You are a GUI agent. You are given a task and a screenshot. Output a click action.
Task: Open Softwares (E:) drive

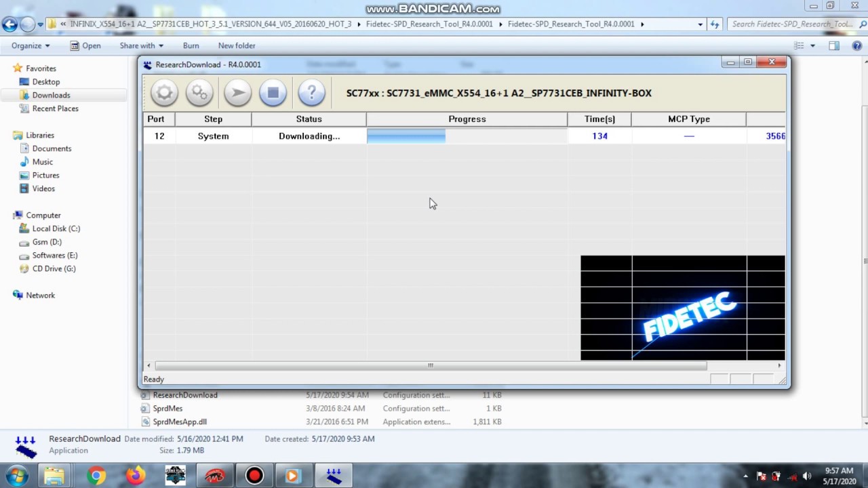click(54, 256)
